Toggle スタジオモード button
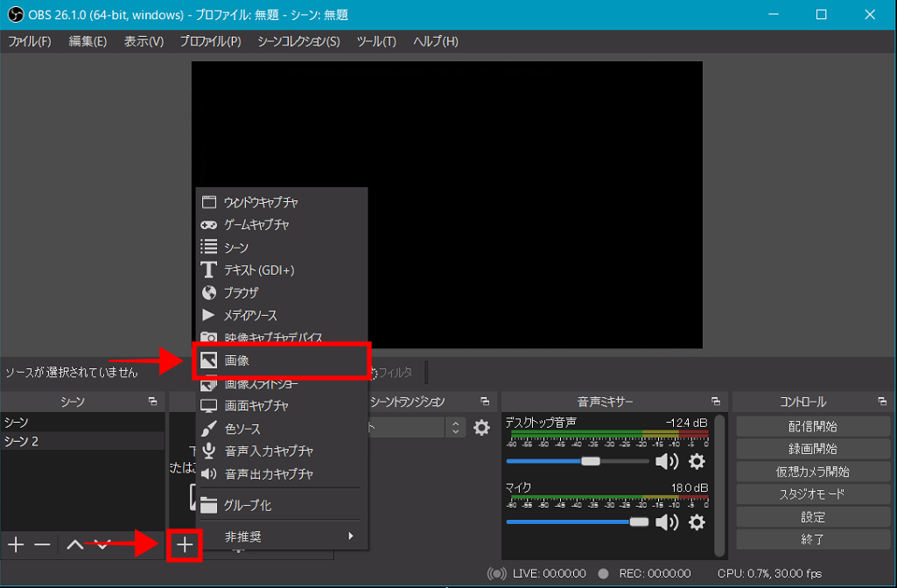 [813, 494]
